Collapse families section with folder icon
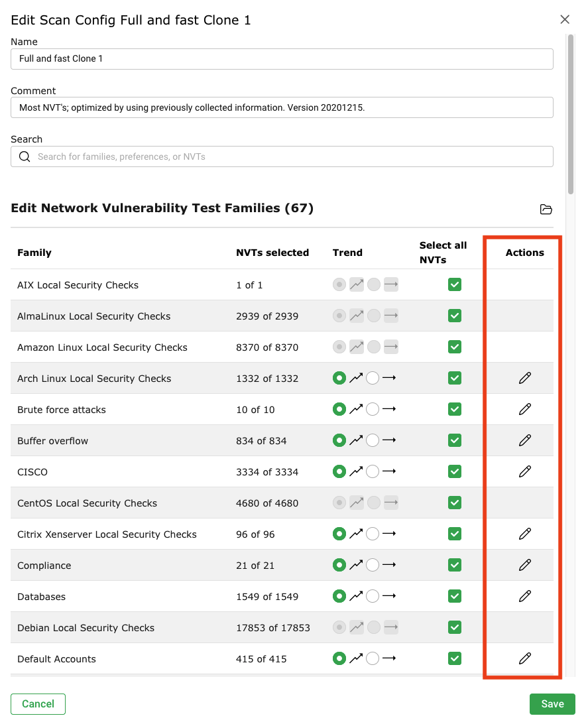The width and height of the screenshot is (588, 728). [546, 210]
